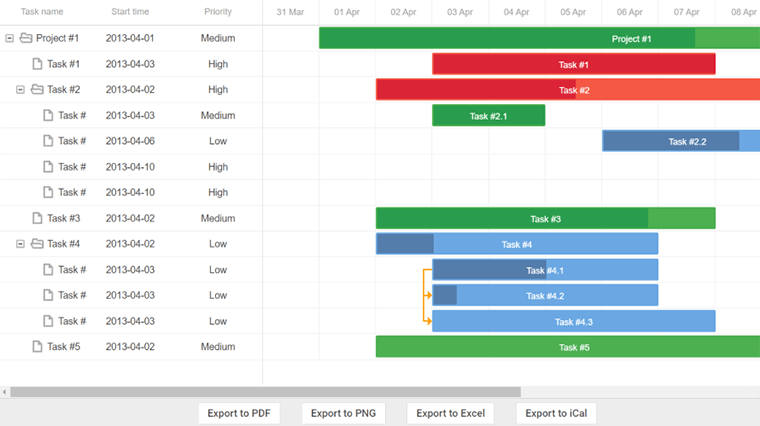The width and height of the screenshot is (760, 426).
Task: Collapse the Task #2 subtasks
Action: pos(21,90)
